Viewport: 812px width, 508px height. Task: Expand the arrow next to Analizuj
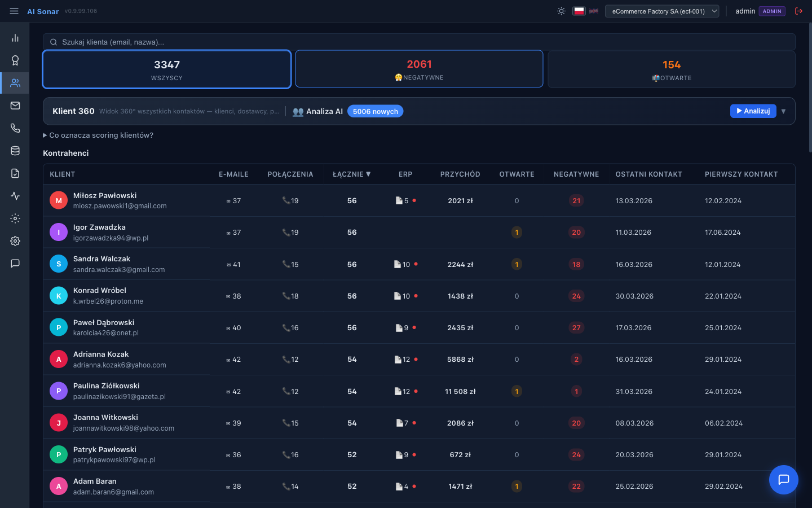783,111
